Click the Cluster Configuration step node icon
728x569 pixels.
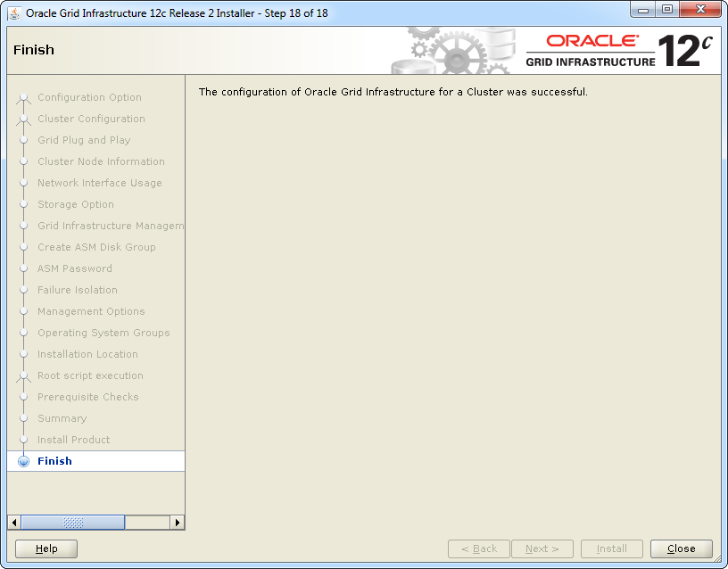[x=24, y=120]
